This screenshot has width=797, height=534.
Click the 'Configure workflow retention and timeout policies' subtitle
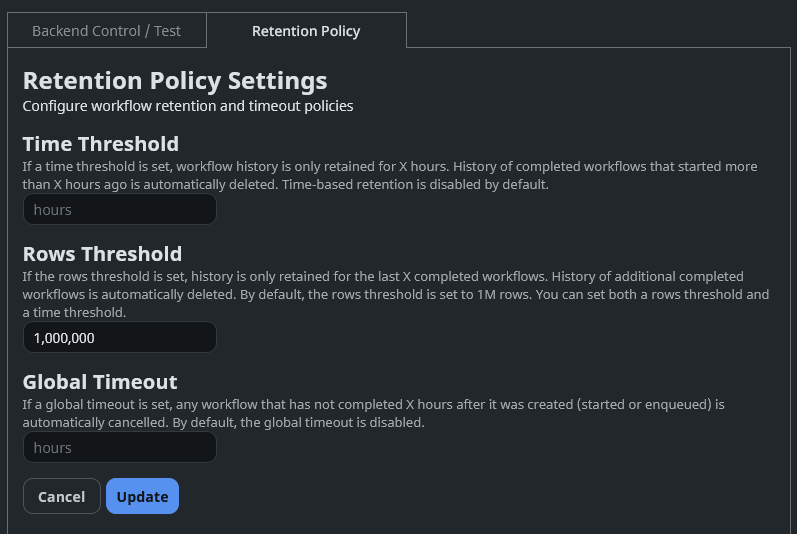188,106
